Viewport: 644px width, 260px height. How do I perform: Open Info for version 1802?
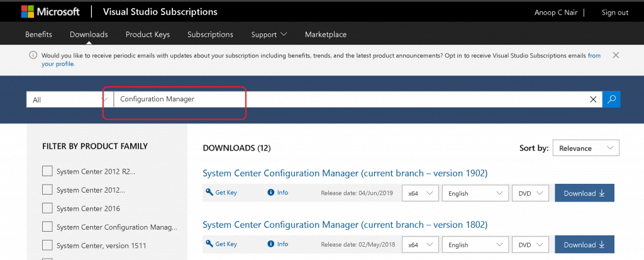(x=278, y=244)
